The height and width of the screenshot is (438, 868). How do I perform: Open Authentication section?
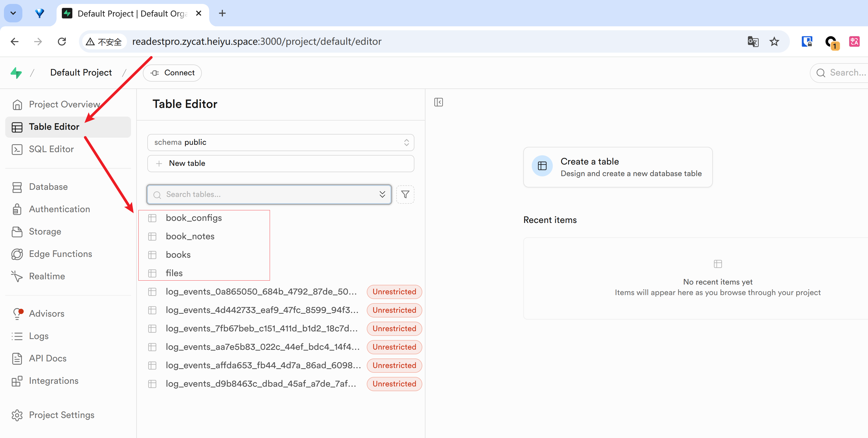68,209
